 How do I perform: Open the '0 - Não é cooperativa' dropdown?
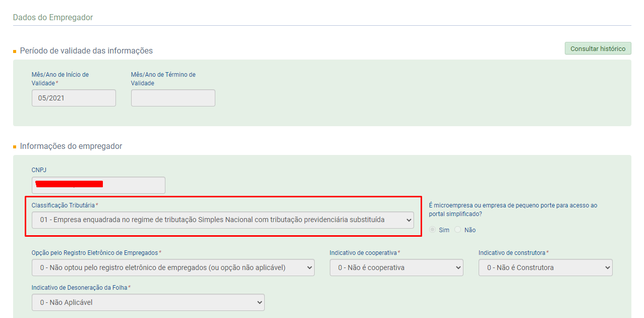click(x=396, y=268)
